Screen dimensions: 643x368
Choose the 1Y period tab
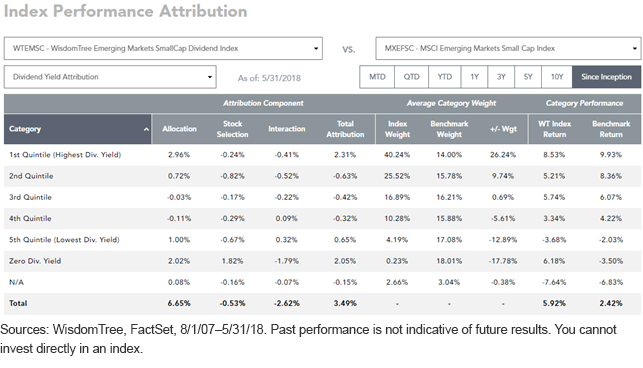tap(474, 77)
